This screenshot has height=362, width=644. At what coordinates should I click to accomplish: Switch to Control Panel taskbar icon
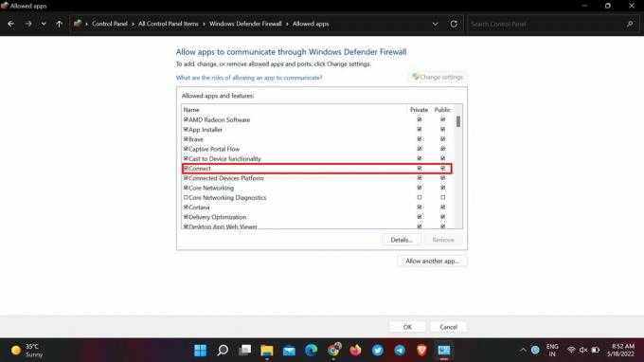point(444,350)
